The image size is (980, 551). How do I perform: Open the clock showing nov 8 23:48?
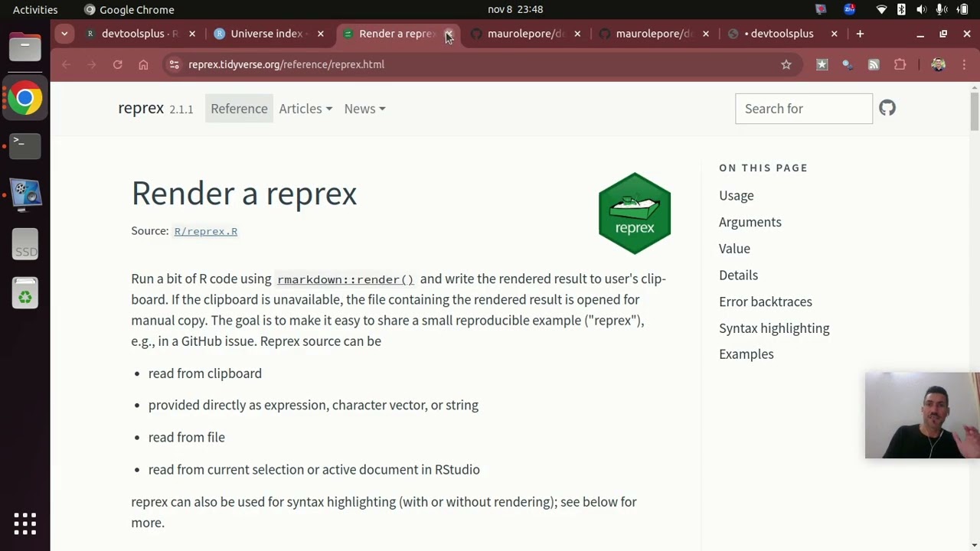click(515, 9)
